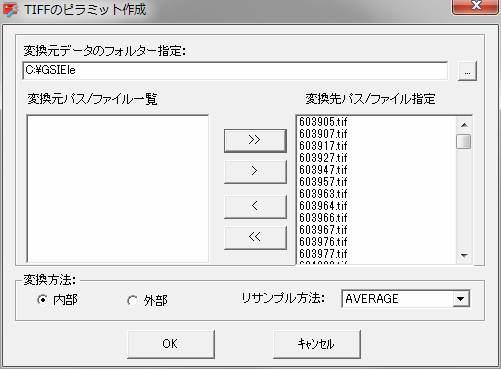The height and width of the screenshot is (369, 501).
Task: Select 603963.tif in destination list
Action: click(x=323, y=194)
